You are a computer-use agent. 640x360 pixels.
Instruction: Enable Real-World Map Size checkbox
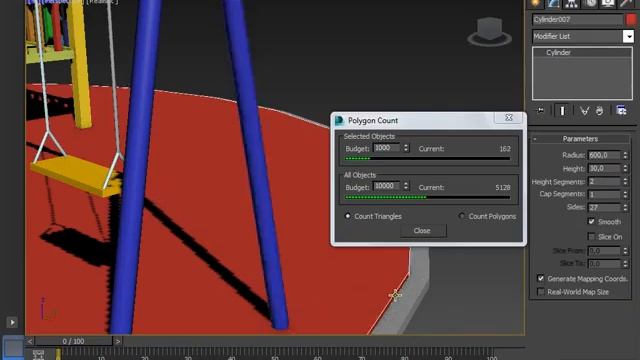[x=540, y=292]
